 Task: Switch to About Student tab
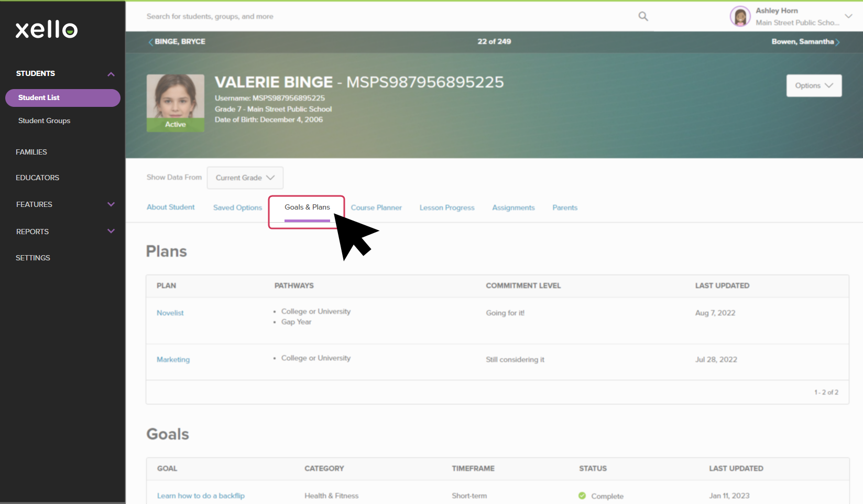coord(170,207)
